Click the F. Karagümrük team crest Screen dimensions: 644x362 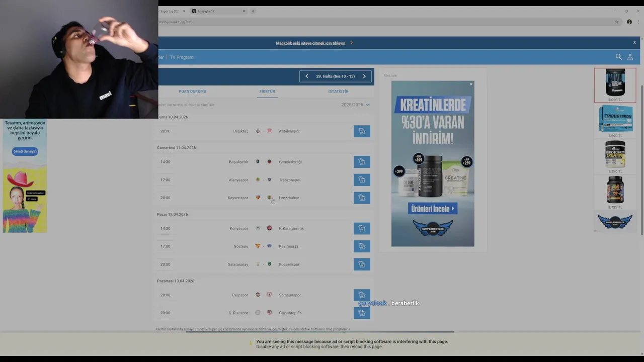269,228
